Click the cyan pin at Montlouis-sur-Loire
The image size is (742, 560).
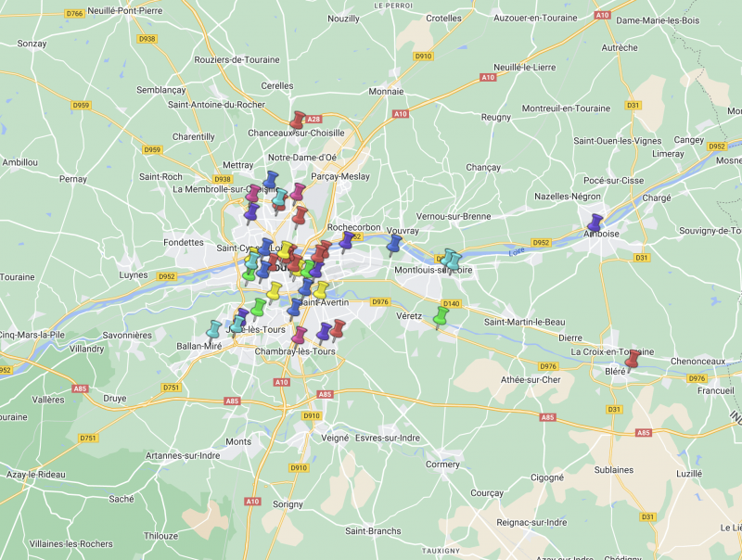click(451, 259)
